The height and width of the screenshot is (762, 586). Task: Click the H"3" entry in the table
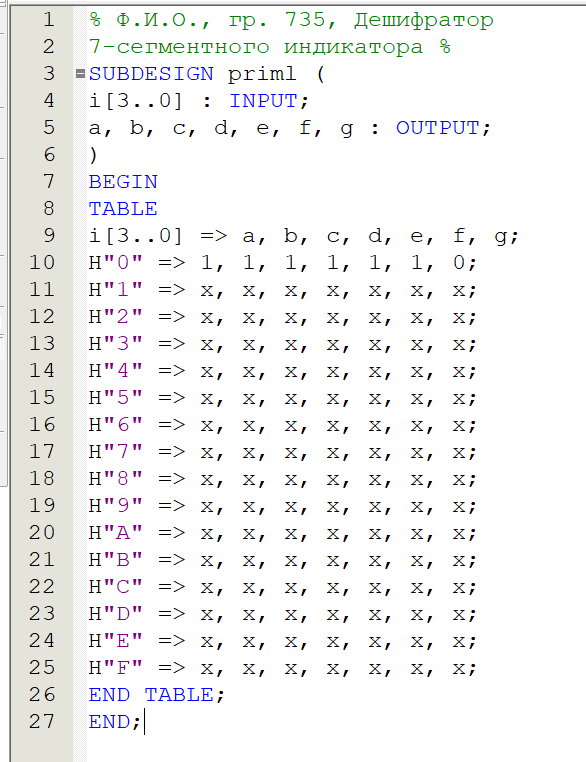click(116, 344)
